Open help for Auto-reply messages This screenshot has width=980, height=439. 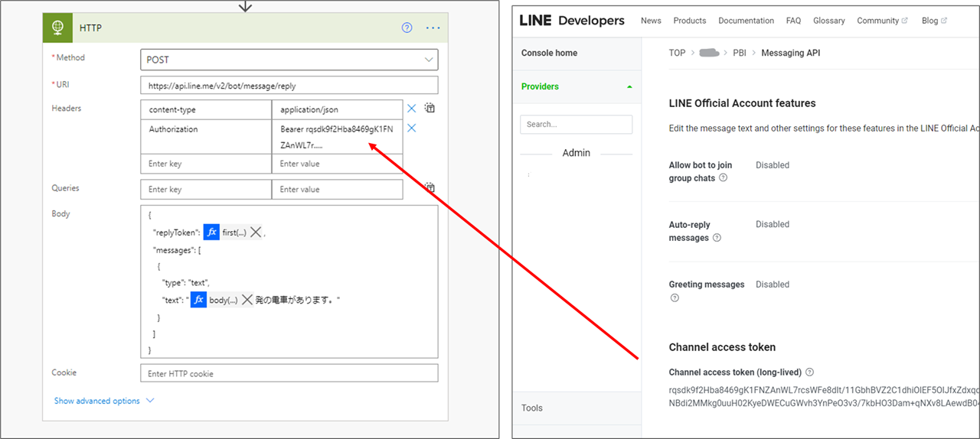pos(717,238)
